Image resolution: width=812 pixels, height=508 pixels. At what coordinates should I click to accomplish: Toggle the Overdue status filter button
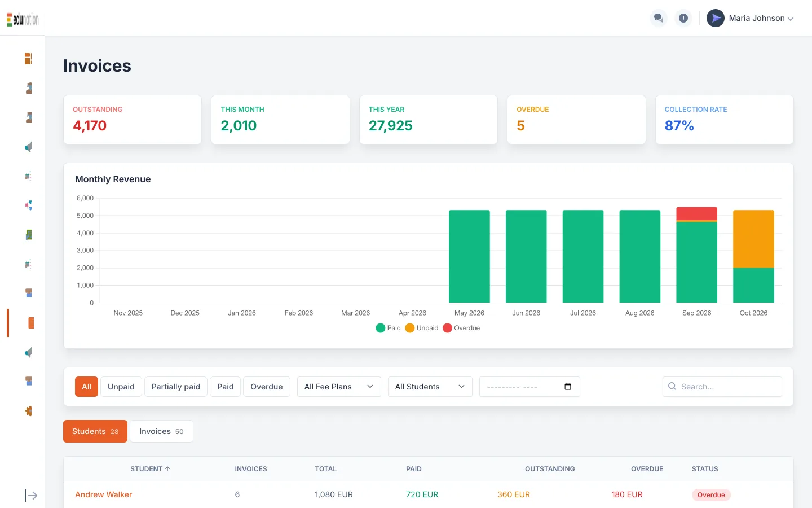pos(267,387)
